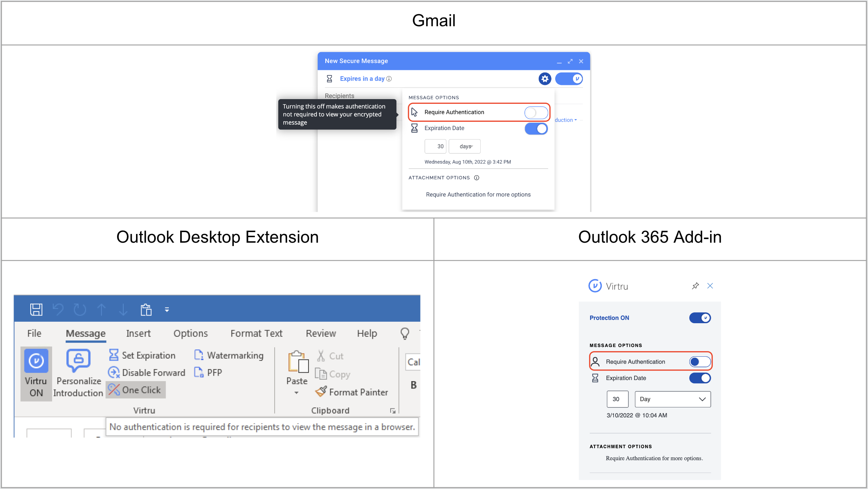Screen dimensions: 868x489
Task: Click Cut in the Clipboard group
Action: coord(330,356)
